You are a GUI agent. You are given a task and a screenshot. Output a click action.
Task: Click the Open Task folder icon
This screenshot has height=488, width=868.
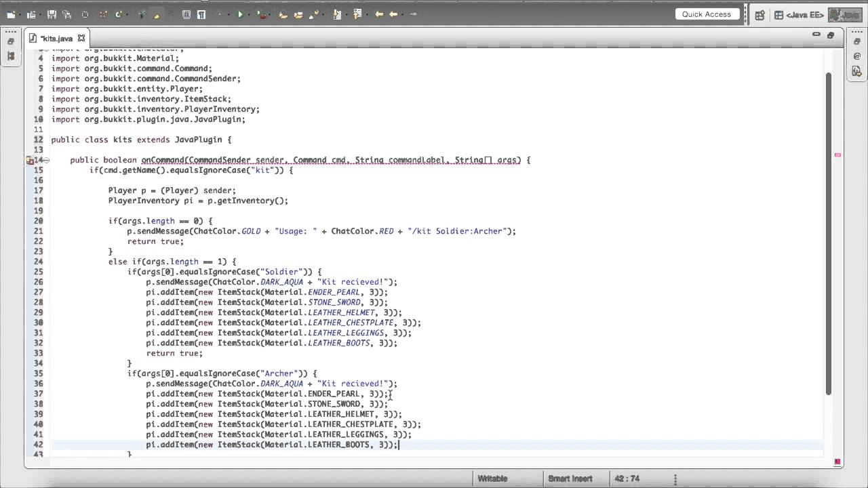click(x=298, y=14)
